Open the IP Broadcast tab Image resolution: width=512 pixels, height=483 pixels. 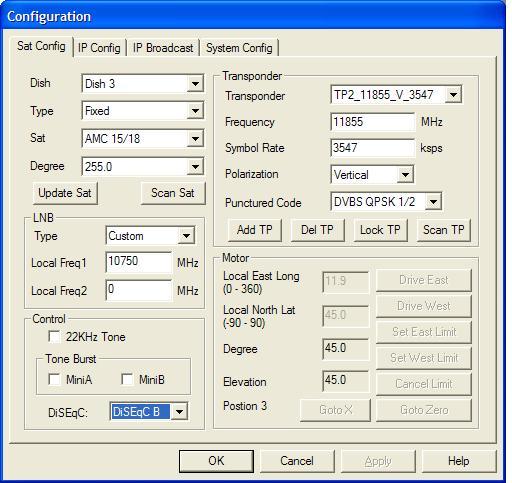(163, 48)
